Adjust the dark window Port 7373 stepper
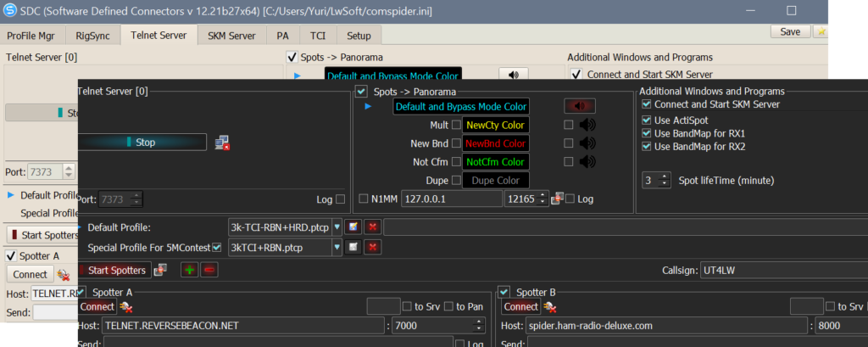The height and width of the screenshot is (347, 868). (x=136, y=199)
